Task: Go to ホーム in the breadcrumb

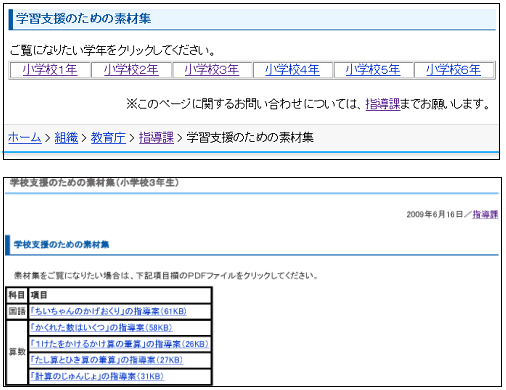Action: click(25, 137)
